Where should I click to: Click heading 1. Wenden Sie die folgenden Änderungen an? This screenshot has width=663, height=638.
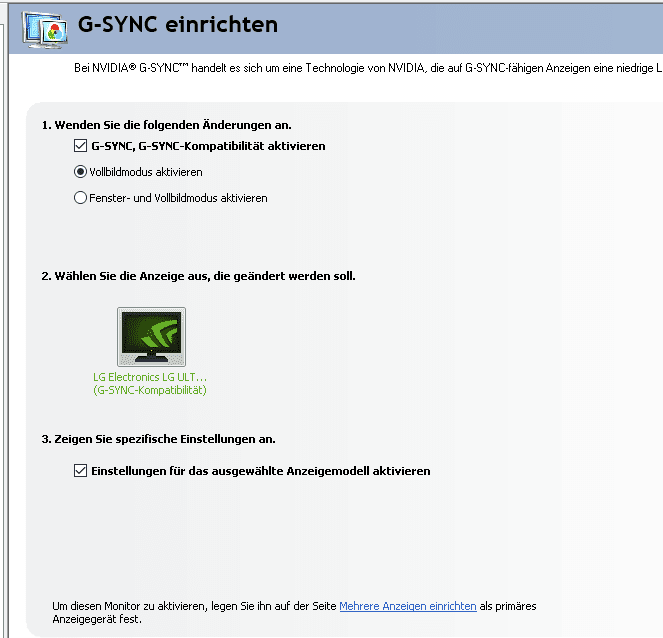(x=167, y=125)
